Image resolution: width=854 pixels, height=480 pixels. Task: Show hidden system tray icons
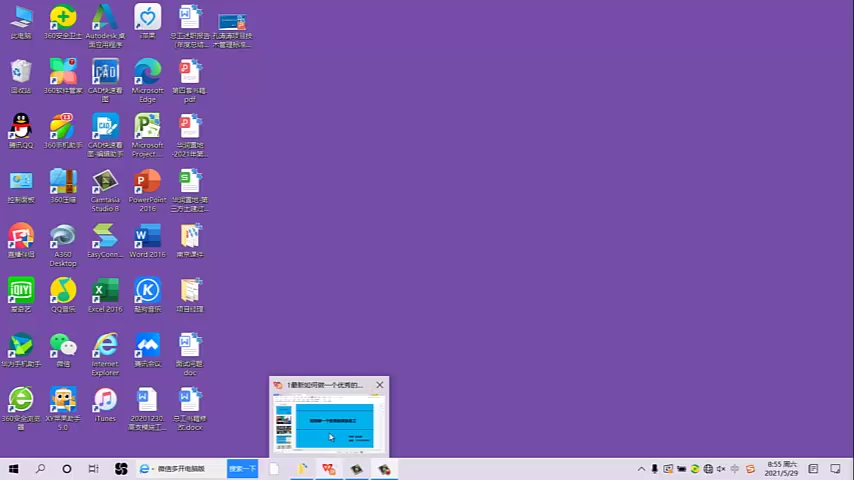(641, 469)
